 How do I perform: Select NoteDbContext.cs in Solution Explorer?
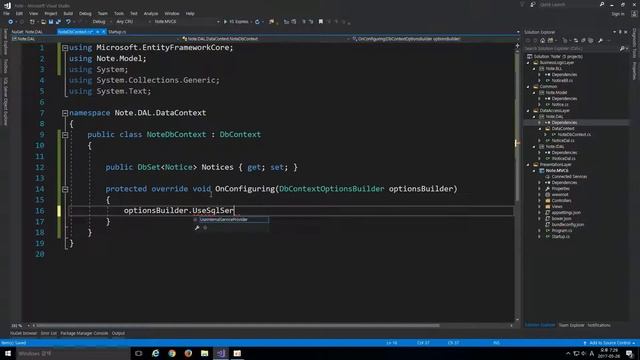coord(574,135)
